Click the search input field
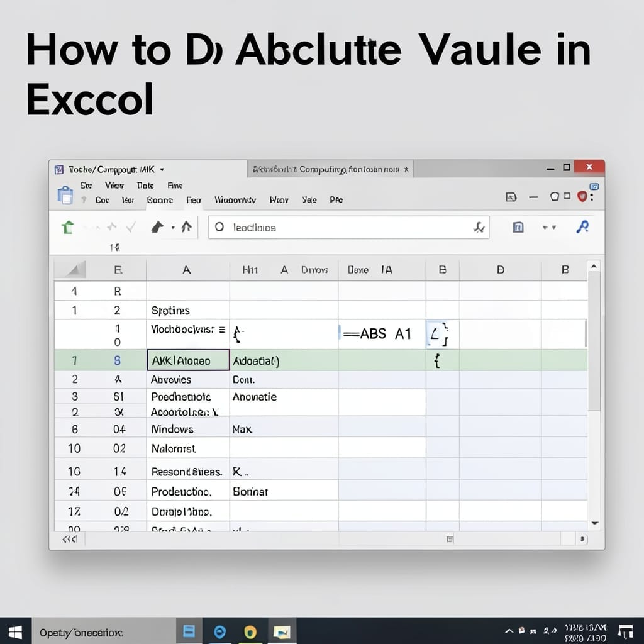 click(x=348, y=227)
